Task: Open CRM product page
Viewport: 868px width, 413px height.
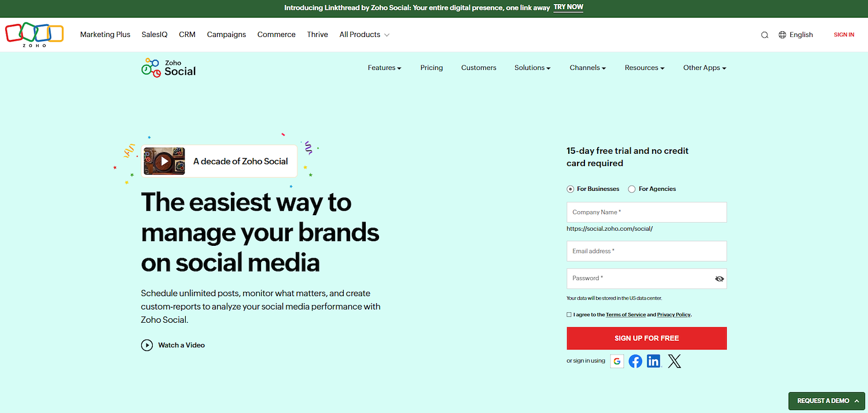Action: [x=187, y=35]
